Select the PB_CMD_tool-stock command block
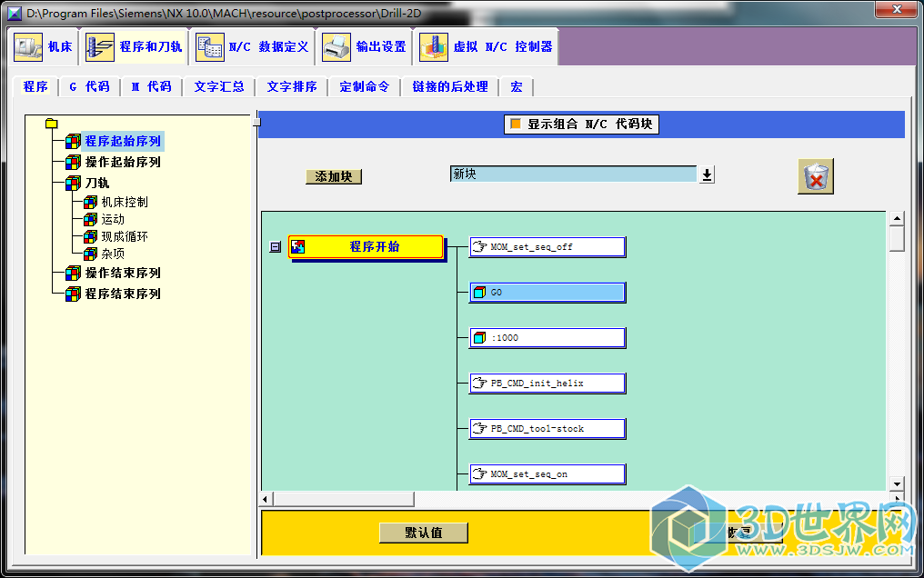 [547, 428]
